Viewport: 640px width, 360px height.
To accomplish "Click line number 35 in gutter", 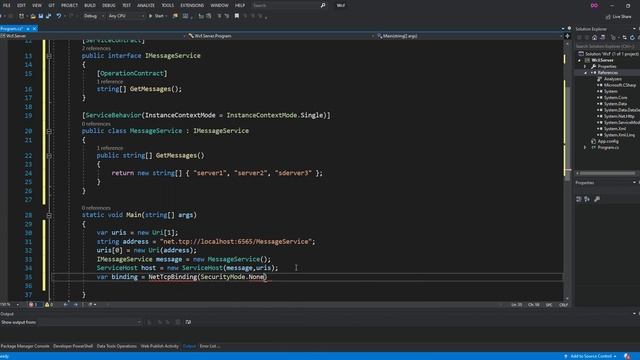I will (x=28, y=277).
